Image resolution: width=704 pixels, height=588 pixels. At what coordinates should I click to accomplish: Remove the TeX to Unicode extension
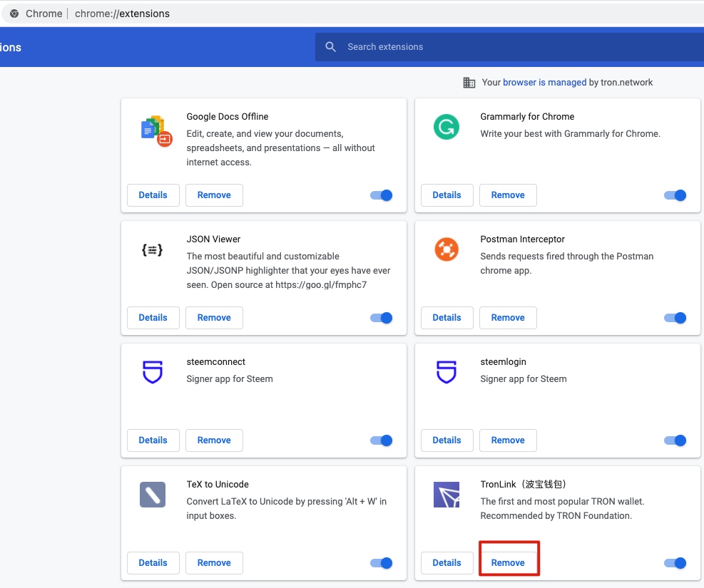(x=214, y=563)
